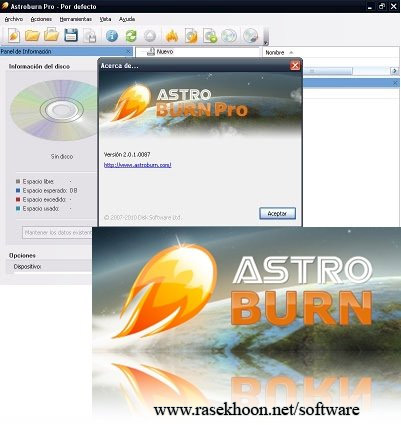Click the erase disc toolbar icon
Viewport: 401px width, 425px height.
[x=250, y=35]
